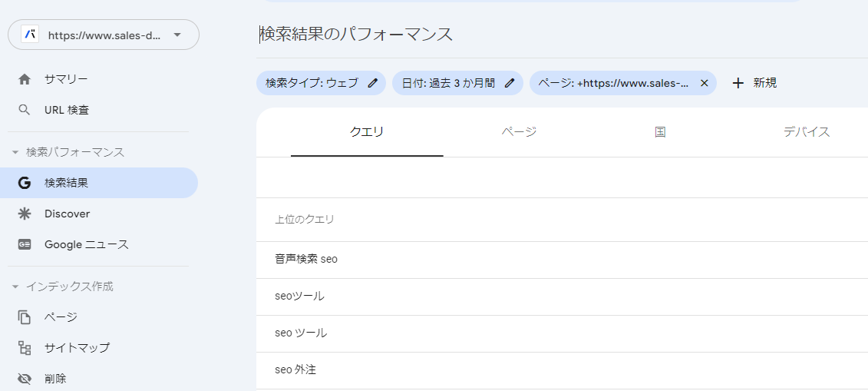The height and width of the screenshot is (391, 868).
Task: Click the URL 検査 magnifier icon
Action: tap(25, 110)
